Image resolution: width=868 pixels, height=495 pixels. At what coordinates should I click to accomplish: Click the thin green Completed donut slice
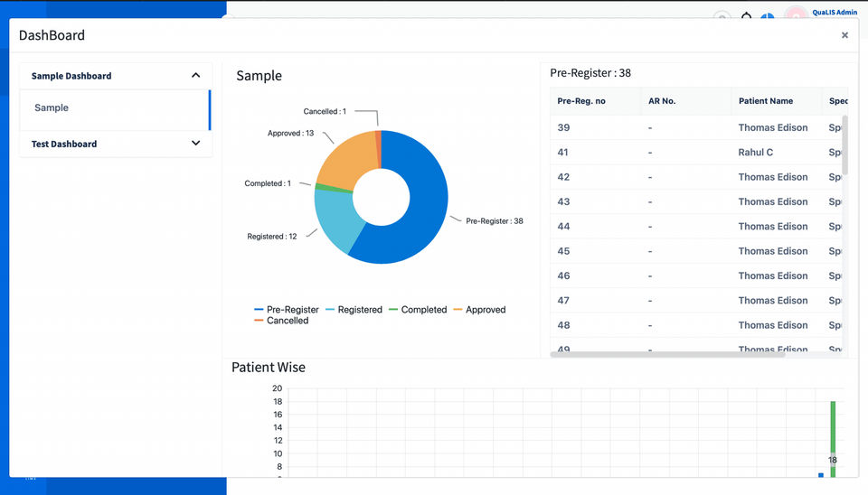[332, 188]
